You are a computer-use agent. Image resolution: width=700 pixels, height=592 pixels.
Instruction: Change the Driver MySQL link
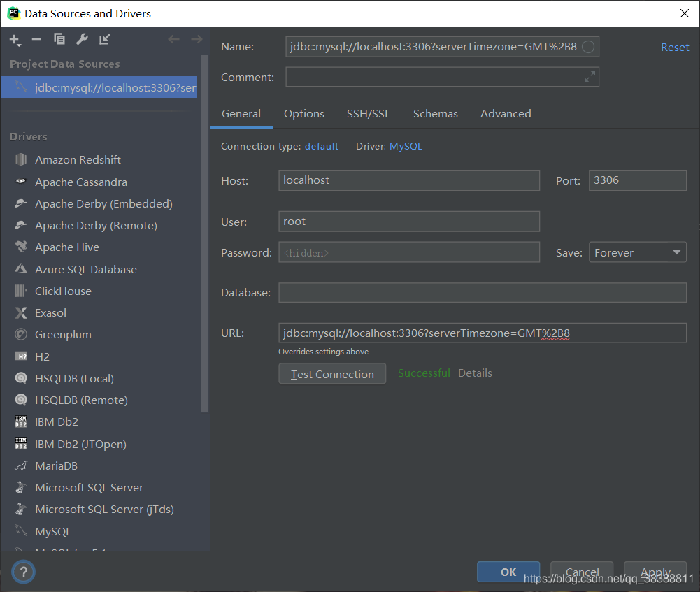coord(406,146)
